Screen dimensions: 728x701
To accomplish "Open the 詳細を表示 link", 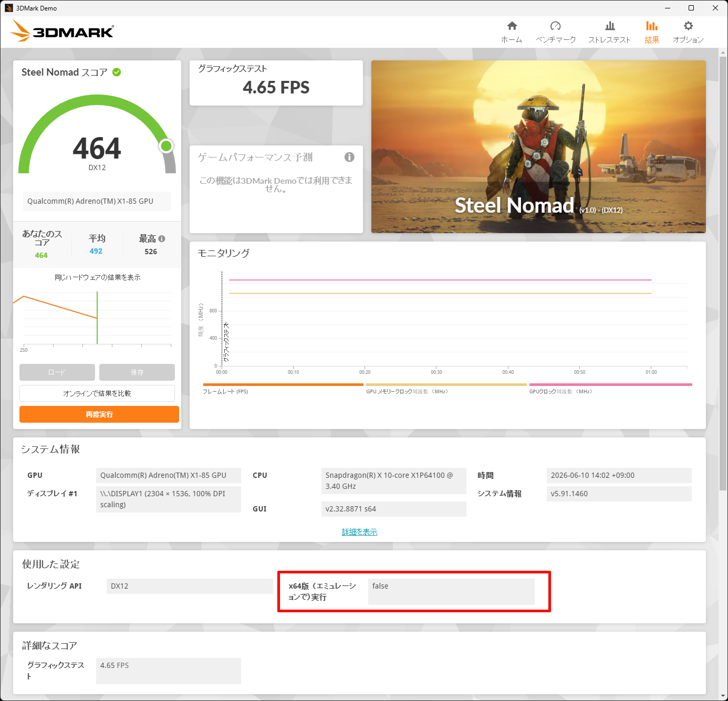I will (x=360, y=532).
